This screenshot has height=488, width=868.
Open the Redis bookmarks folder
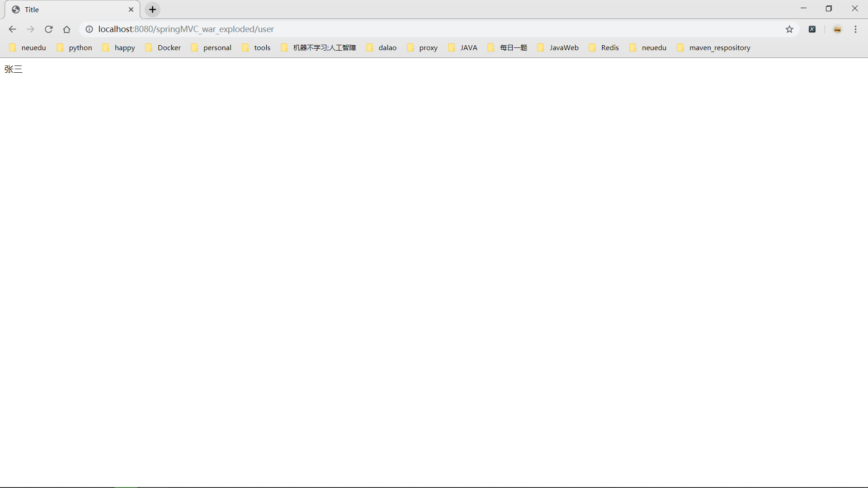click(604, 48)
